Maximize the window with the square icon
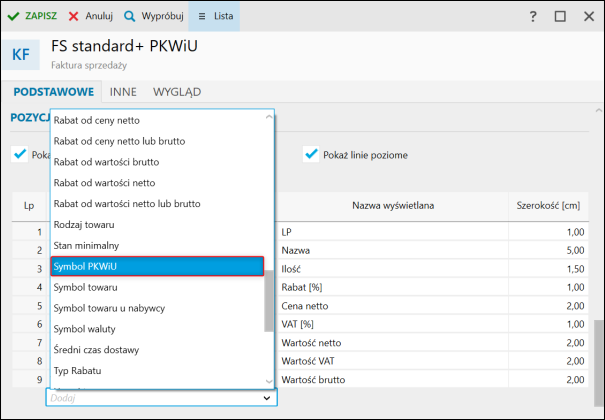This screenshot has width=605, height=420. pos(560,17)
